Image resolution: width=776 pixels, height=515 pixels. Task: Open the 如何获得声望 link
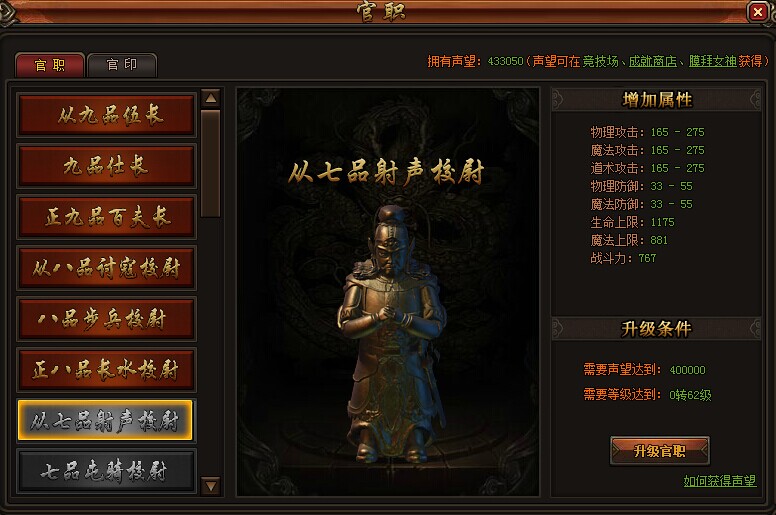pos(720,481)
